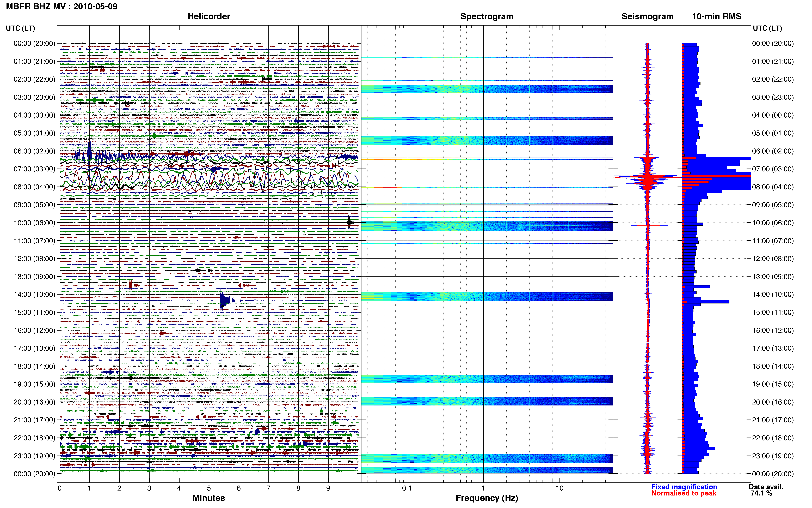Viewport: 812px width, 508px height.
Task: Click the '10-min RMS' panel heading
Action: 717,16
